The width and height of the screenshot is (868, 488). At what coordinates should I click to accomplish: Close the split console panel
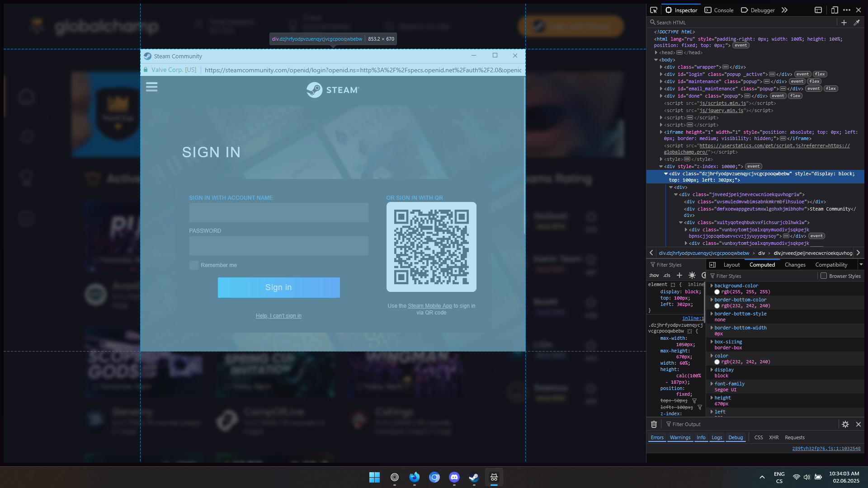[x=859, y=424]
